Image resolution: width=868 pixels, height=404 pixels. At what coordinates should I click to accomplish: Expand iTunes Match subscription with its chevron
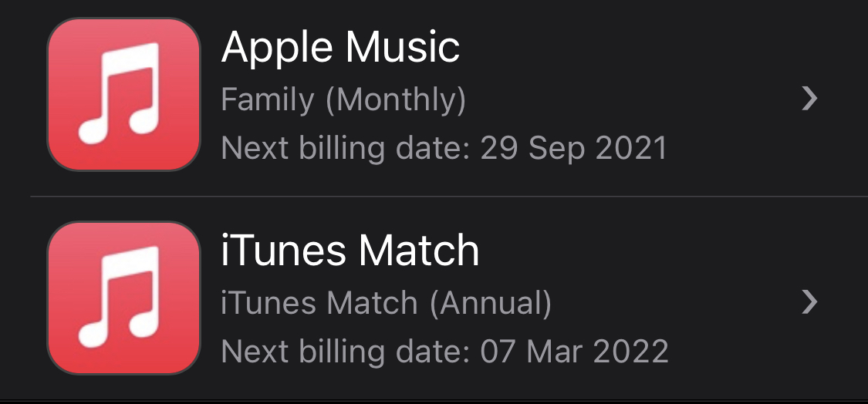click(x=809, y=302)
